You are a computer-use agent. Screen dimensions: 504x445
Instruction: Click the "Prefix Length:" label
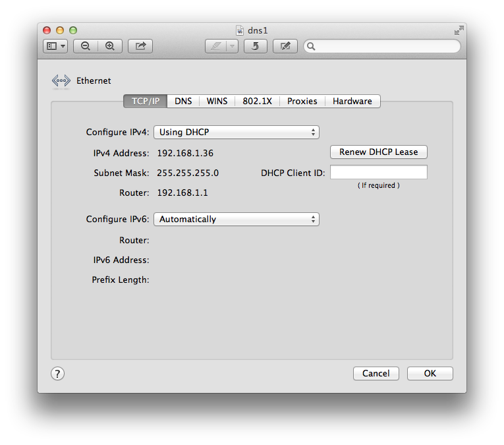click(x=121, y=280)
